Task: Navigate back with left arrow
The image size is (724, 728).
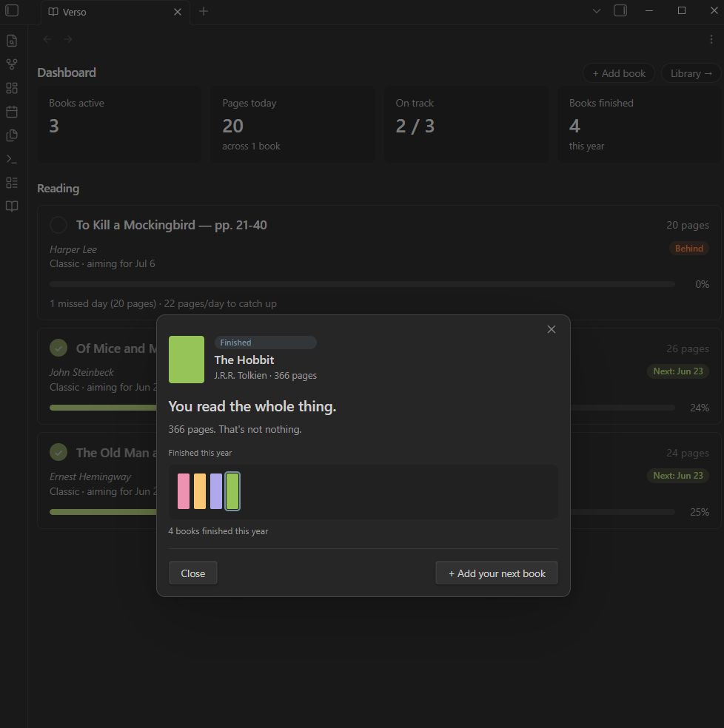Action: pos(47,39)
